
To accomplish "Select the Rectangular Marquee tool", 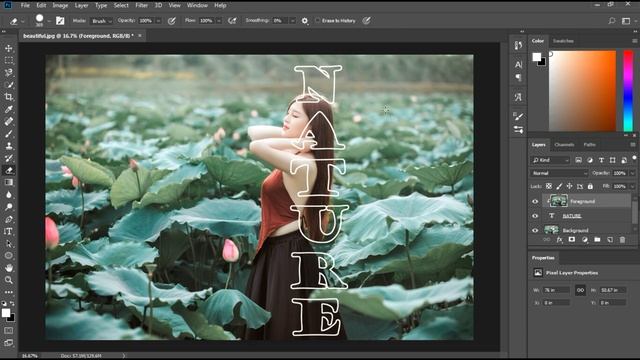I will pyautogui.click(x=9, y=60).
